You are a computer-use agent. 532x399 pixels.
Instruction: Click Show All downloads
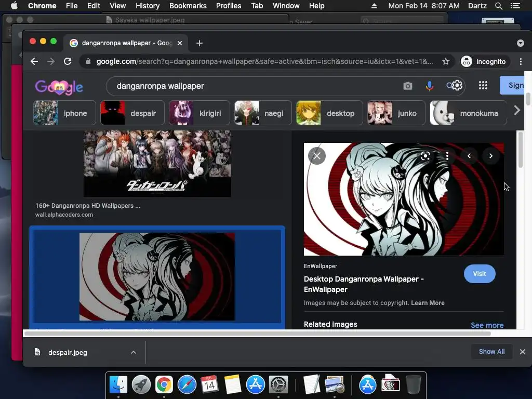(491, 352)
